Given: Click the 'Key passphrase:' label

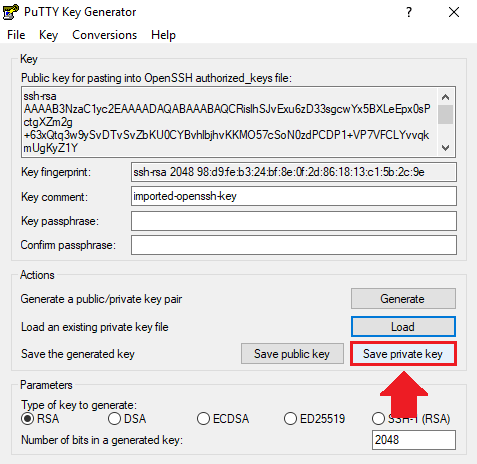Looking at the screenshot, I should pos(60,221).
